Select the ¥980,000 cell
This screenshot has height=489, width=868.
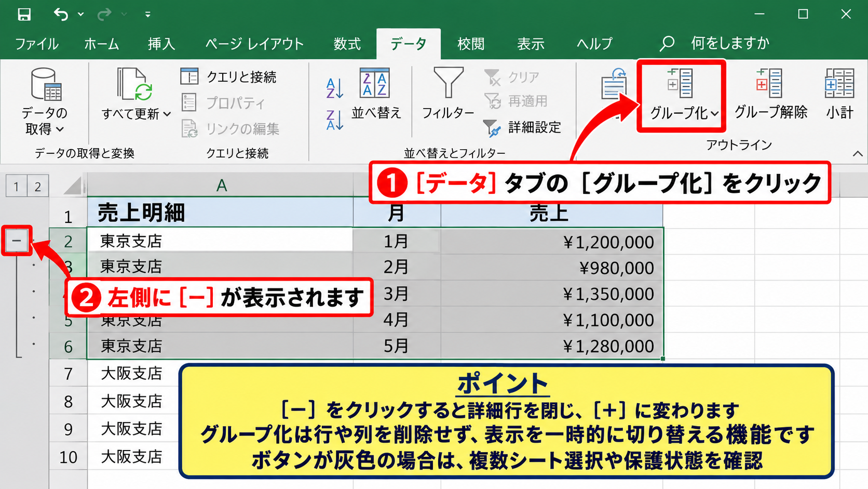click(552, 268)
